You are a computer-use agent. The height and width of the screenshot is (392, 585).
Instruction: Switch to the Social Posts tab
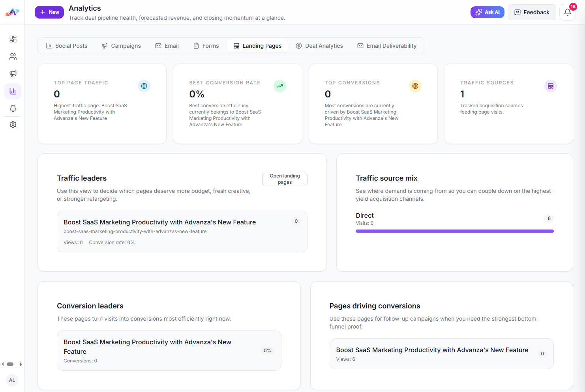pos(67,46)
